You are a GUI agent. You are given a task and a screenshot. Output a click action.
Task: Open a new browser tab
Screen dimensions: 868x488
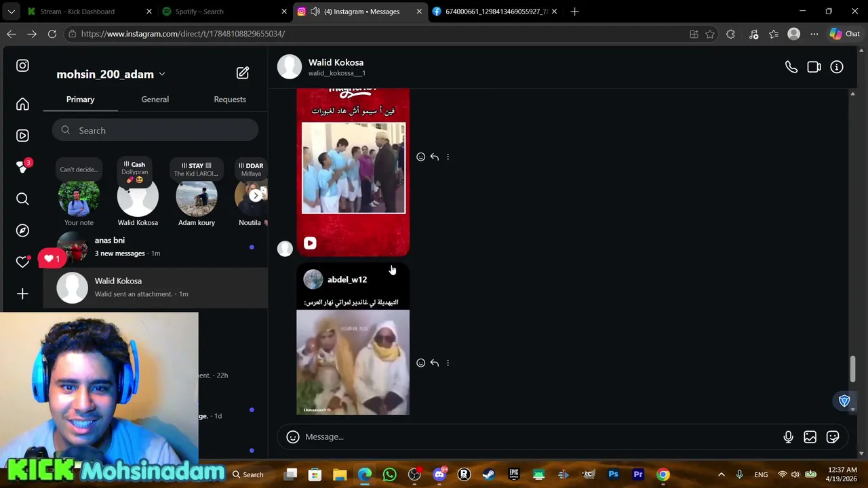click(574, 12)
